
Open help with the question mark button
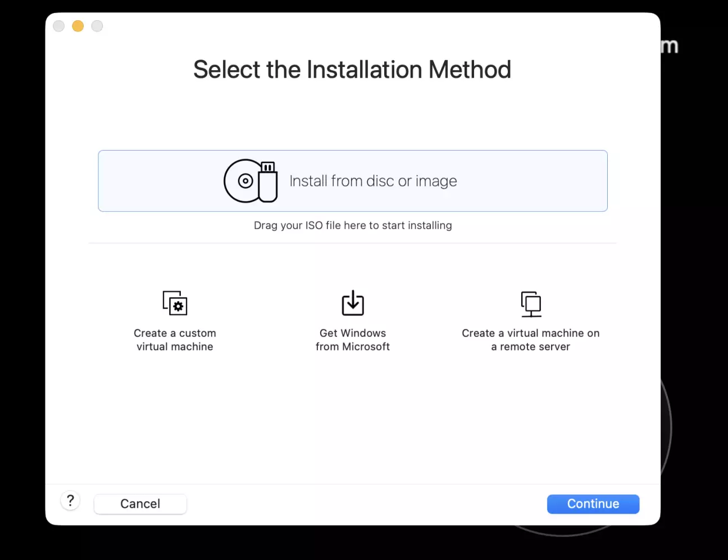(70, 500)
